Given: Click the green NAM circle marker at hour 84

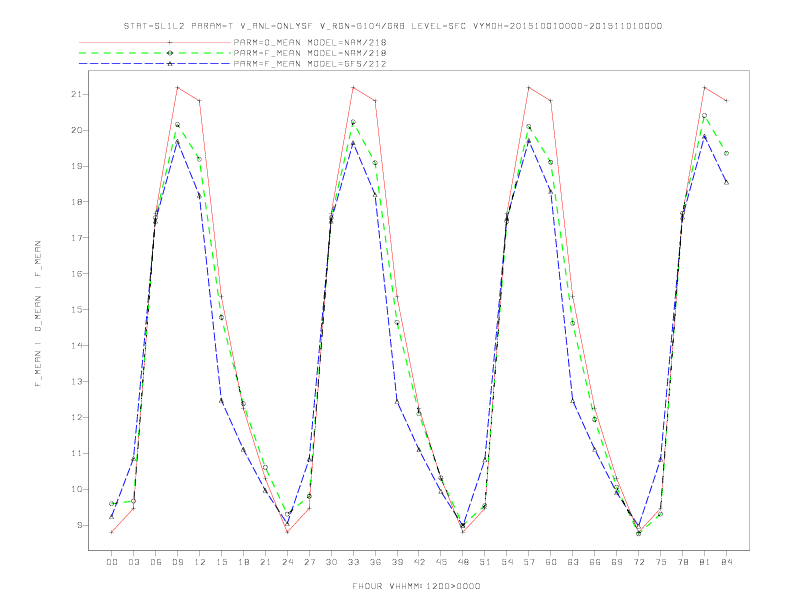Looking at the screenshot, I should coord(726,153).
